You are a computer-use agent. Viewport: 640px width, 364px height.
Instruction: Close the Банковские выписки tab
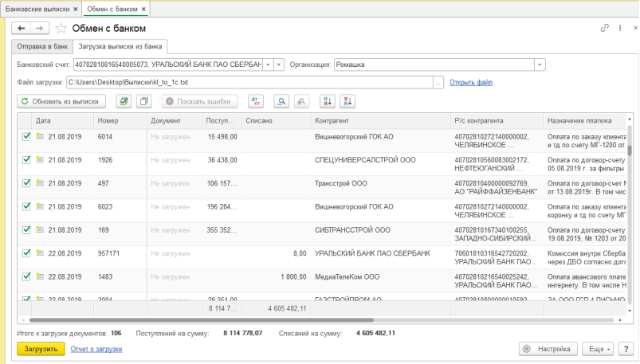[76, 9]
